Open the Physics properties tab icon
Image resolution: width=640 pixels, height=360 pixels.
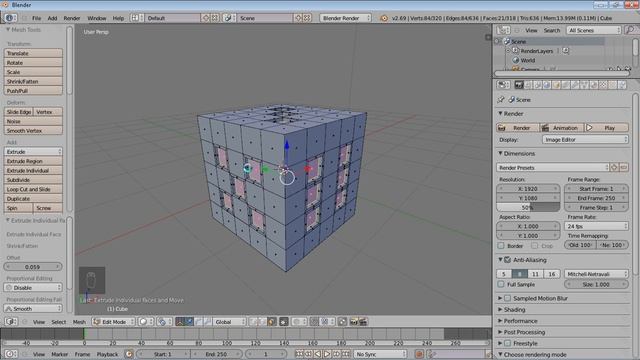pos(622,85)
